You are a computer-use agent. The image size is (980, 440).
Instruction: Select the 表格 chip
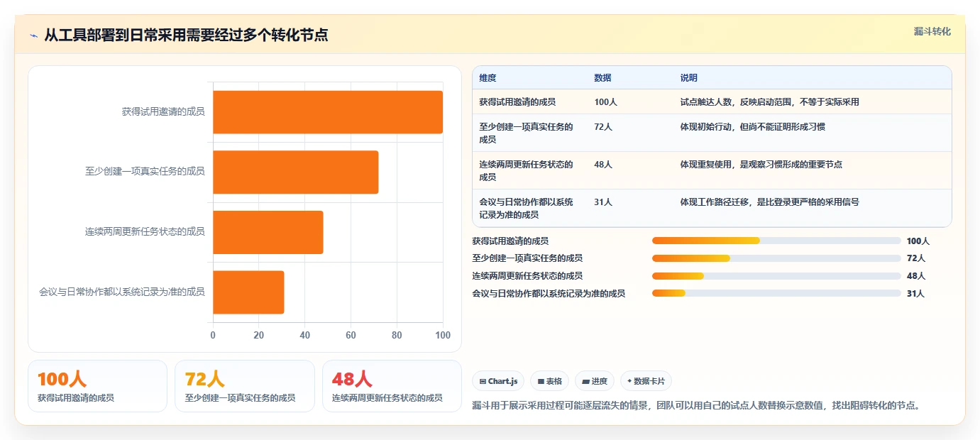(x=549, y=381)
